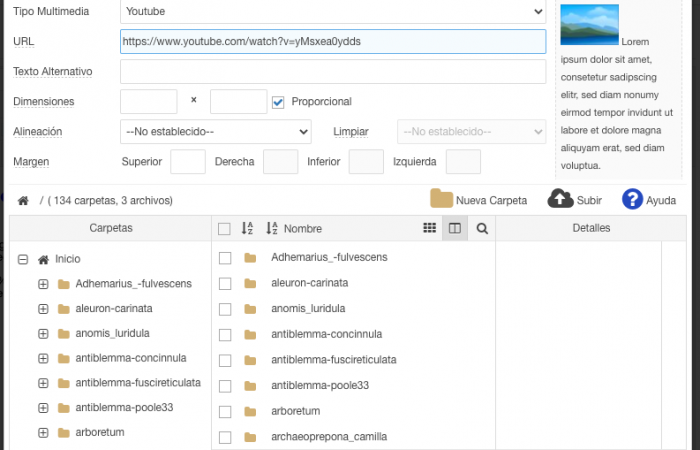Click the Superior margin input field
This screenshot has height=450, width=700.
pos(188,161)
